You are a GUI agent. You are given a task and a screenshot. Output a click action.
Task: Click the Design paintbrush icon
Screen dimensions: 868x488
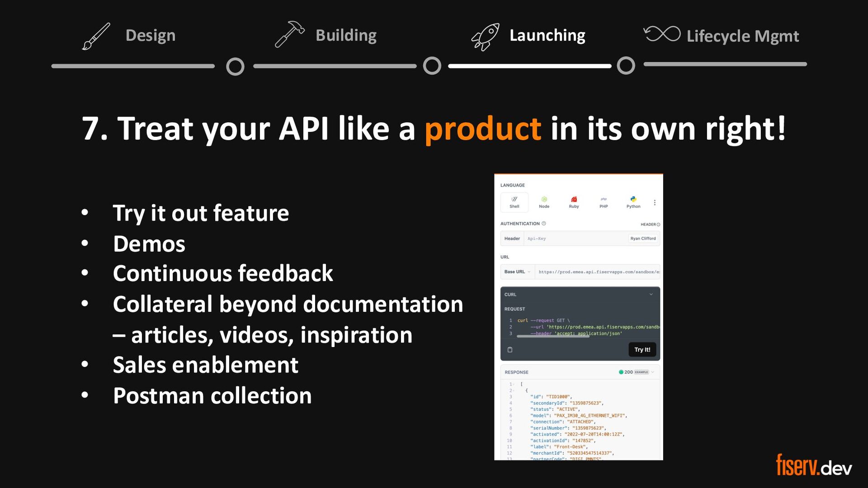pyautogui.click(x=96, y=36)
